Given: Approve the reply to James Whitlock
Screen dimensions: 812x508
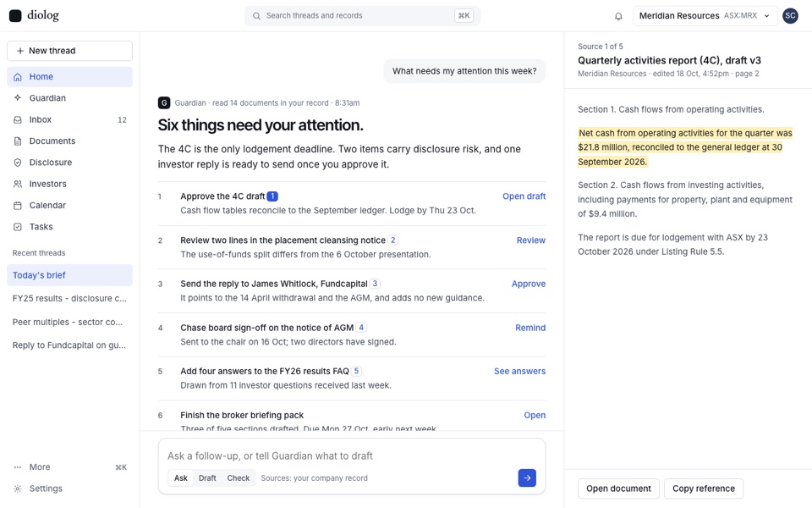Looking at the screenshot, I should [528, 284].
